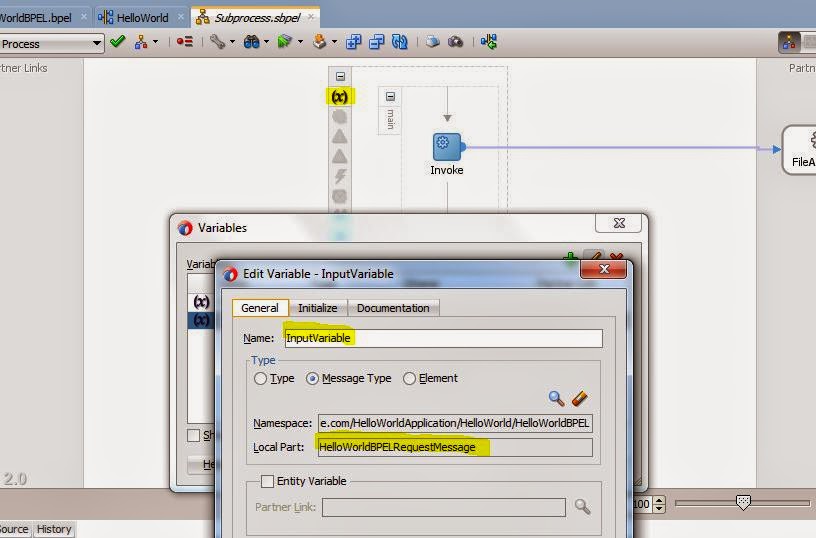Switch to the History view tab
Screen dimensions: 816x538
pyautogui.click(x=54, y=529)
